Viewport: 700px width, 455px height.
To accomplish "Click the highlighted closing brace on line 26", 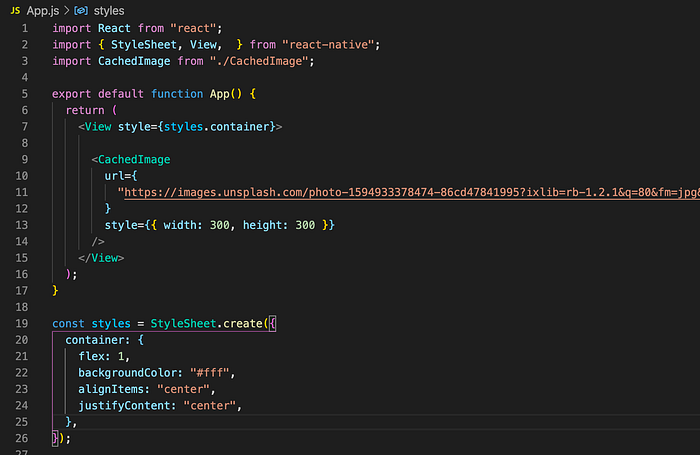I will (55, 438).
